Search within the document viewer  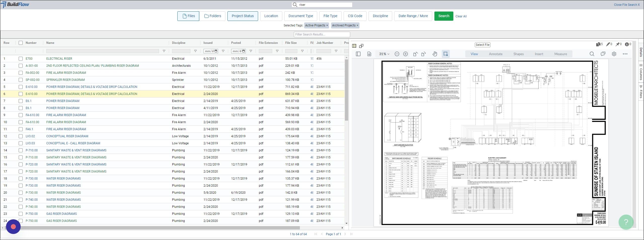[x=592, y=54]
